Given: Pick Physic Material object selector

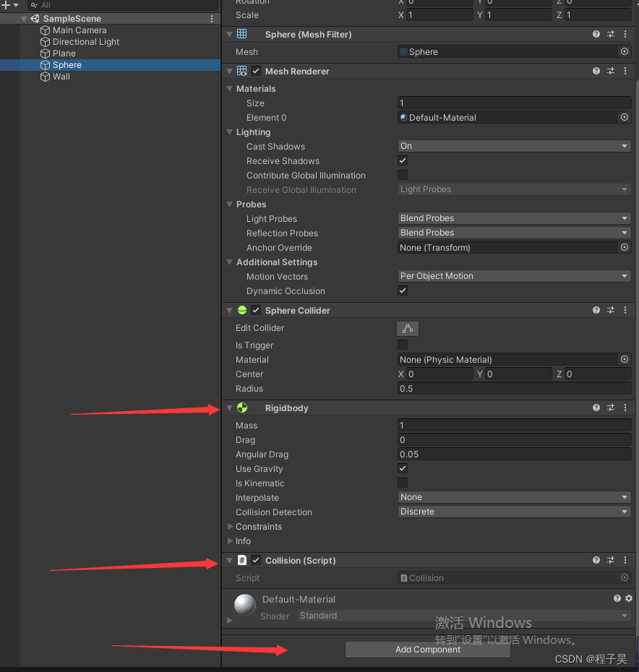Looking at the screenshot, I should pyautogui.click(x=625, y=360).
